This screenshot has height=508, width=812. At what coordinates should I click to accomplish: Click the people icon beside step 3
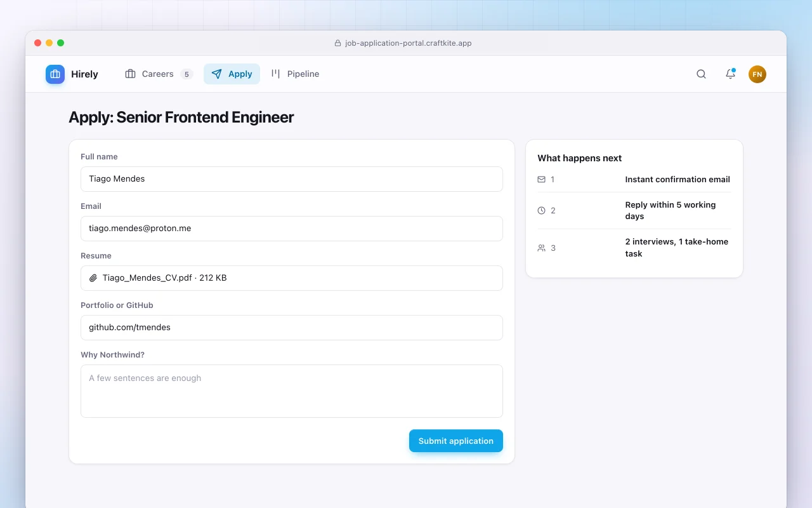(x=541, y=248)
